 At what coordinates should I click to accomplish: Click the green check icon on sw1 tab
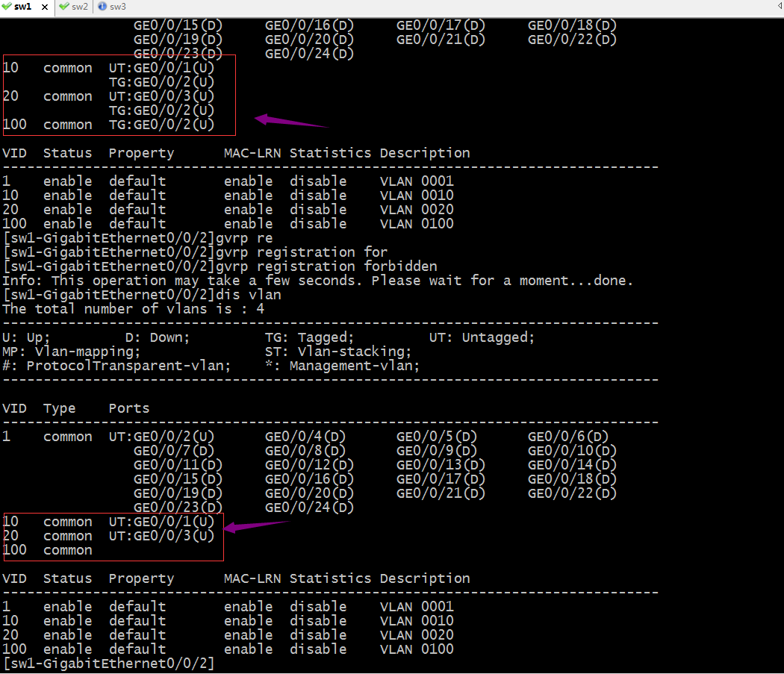click(x=7, y=6)
